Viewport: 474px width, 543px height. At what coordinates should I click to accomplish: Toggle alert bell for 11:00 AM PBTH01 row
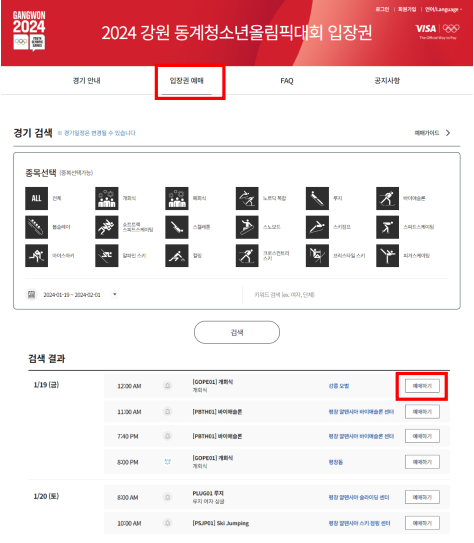(168, 412)
